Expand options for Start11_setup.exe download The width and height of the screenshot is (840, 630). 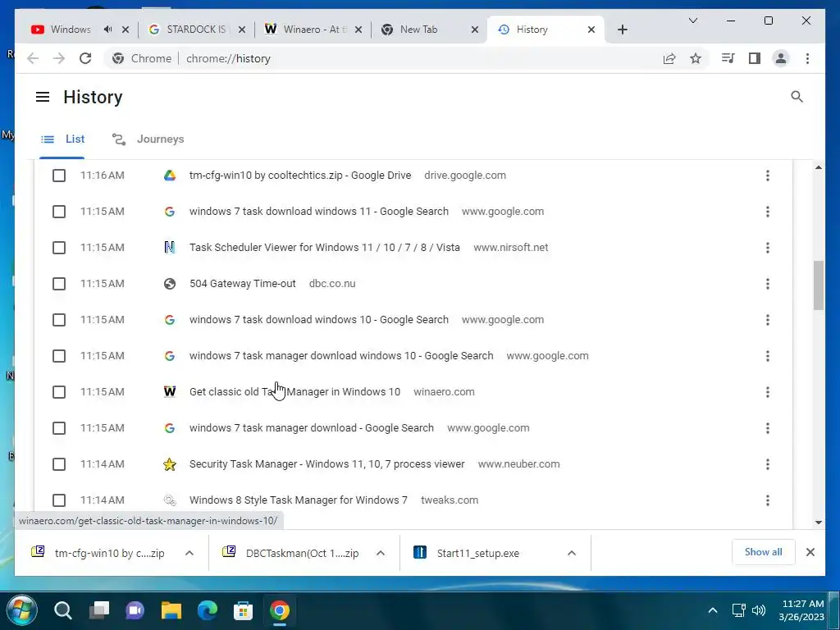click(572, 553)
